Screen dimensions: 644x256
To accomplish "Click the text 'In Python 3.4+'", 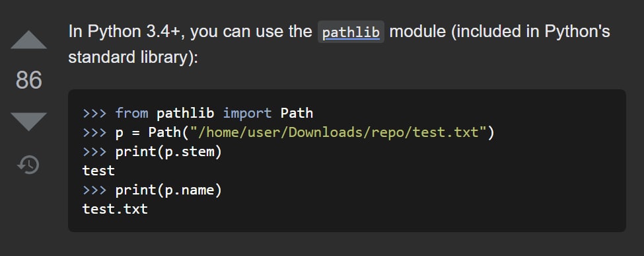I will (x=124, y=32).
